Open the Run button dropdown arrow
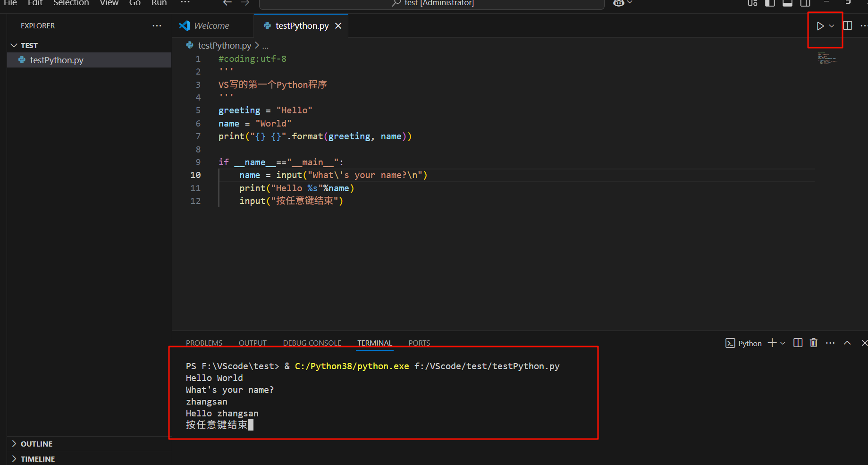868x465 pixels. 831,26
